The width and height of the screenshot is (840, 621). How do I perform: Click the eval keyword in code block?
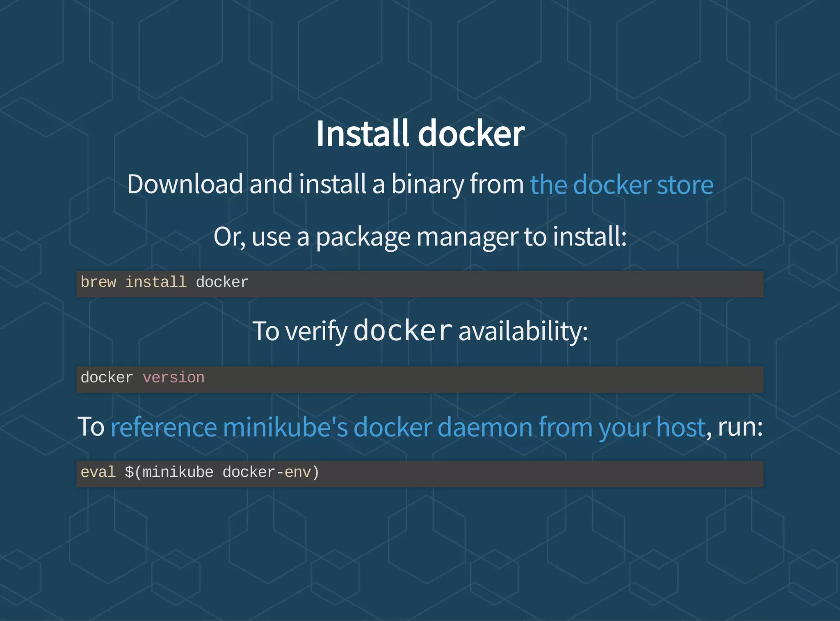pyautogui.click(x=98, y=472)
